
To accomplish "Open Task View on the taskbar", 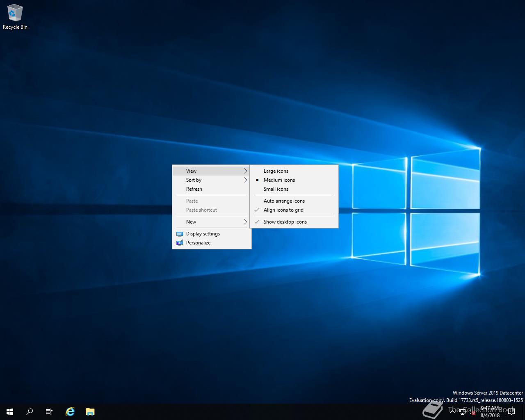I will pyautogui.click(x=49, y=412).
